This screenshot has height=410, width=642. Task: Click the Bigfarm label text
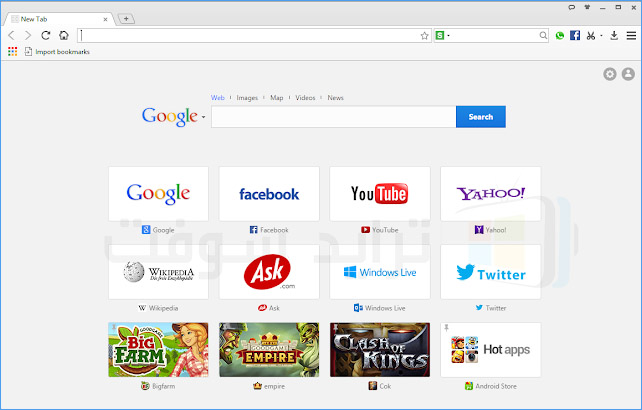coord(163,386)
